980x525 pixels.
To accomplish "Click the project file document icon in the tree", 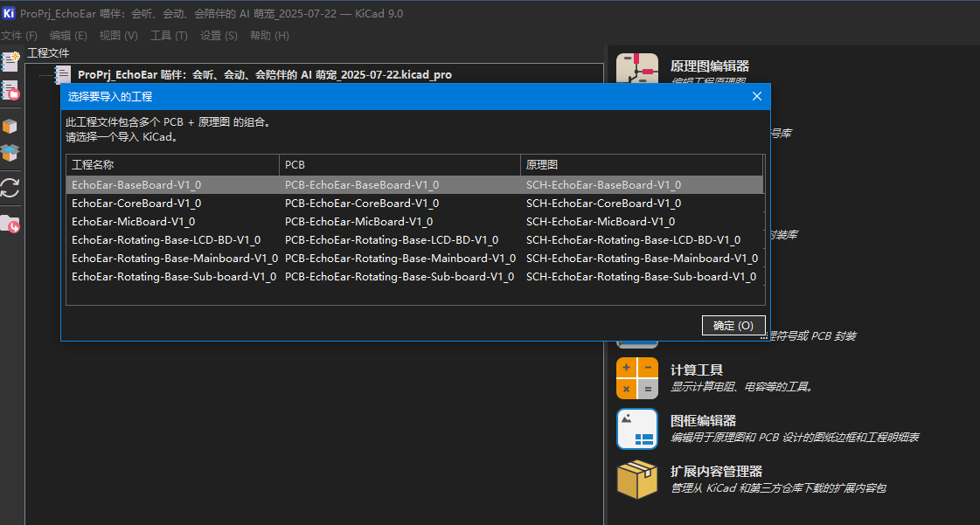I will click(x=62, y=75).
